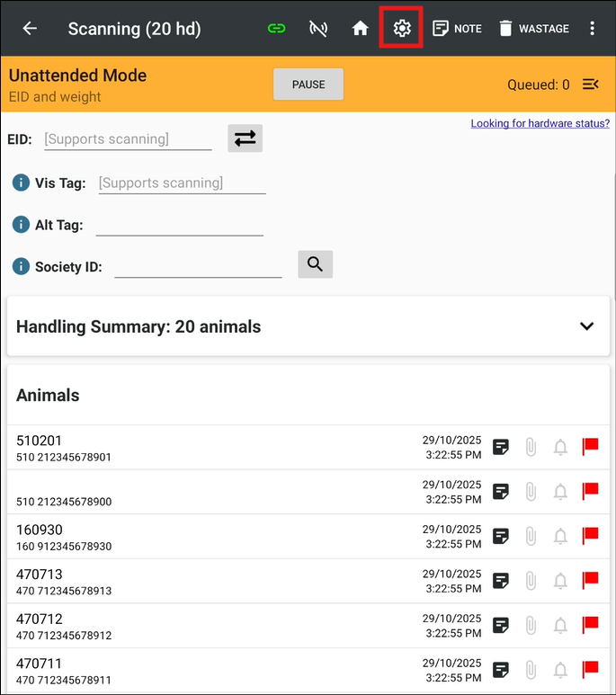Pause unattended mode
This screenshot has height=695, width=616.
(308, 85)
